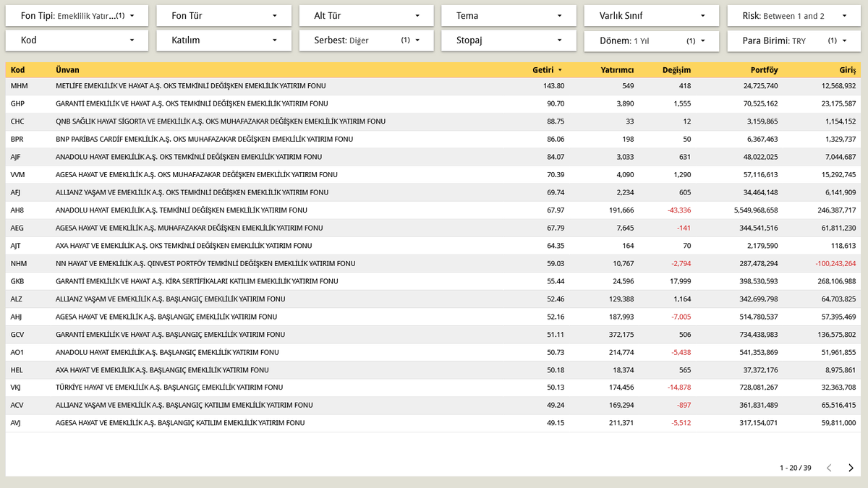Viewport: 868px width, 488px height.
Task: Click the GCV fund code
Action: 18,334
